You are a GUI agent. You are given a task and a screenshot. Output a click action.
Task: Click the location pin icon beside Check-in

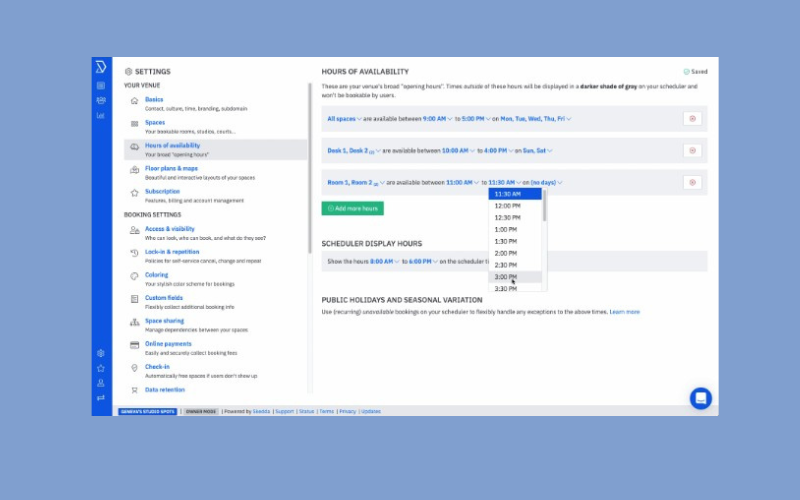click(x=134, y=368)
